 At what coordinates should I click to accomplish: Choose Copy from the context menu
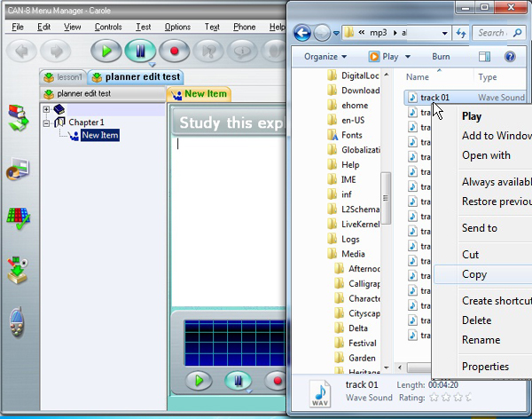click(x=474, y=274)
